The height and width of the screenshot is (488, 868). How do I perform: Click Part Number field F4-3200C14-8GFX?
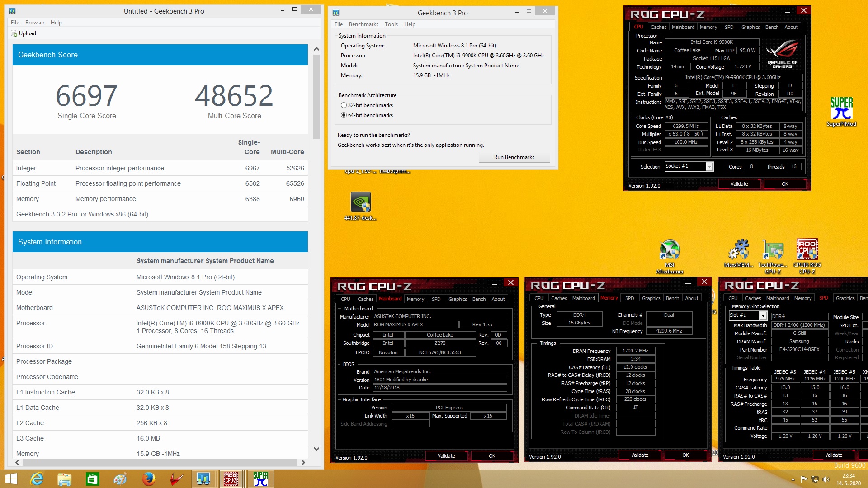click(x=799, y=349)
